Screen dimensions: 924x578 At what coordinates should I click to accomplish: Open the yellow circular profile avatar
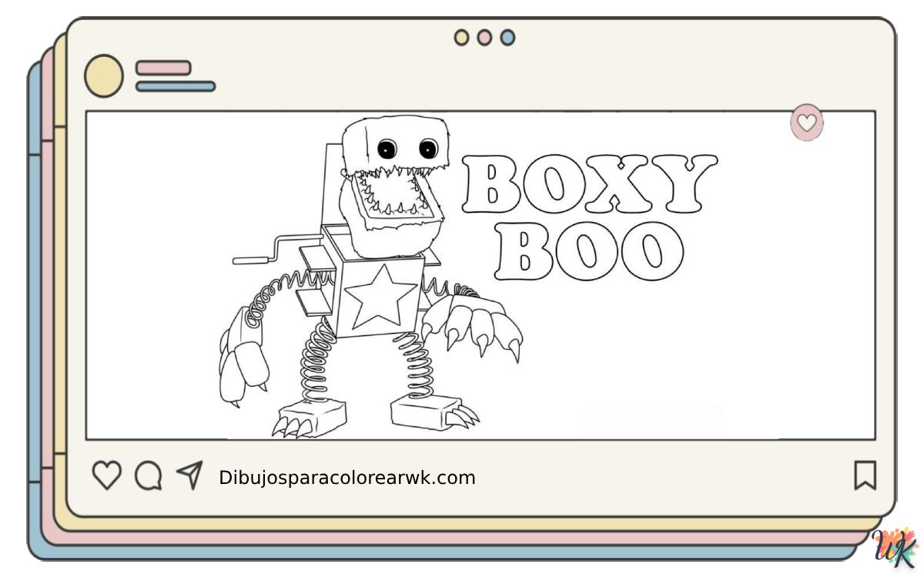click(x=103, y=76)
